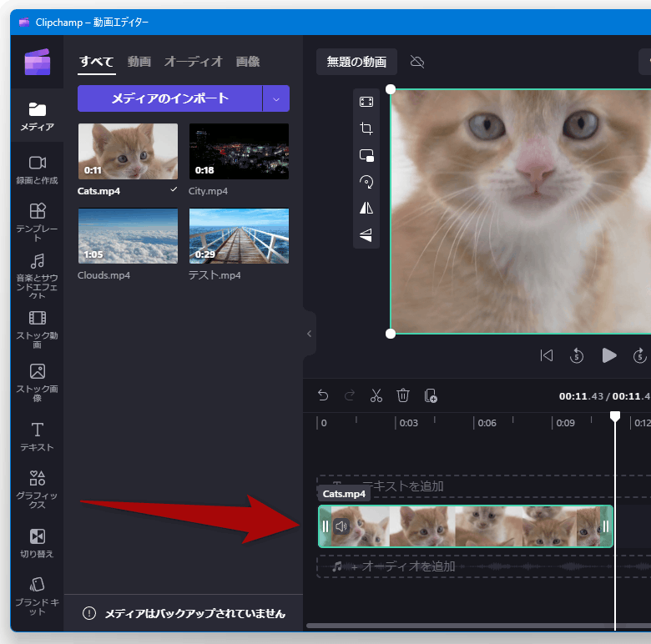Viewport: 651px width, 644px height.
Task: Click the backup warning info icon
Action: tap(89, 613)
